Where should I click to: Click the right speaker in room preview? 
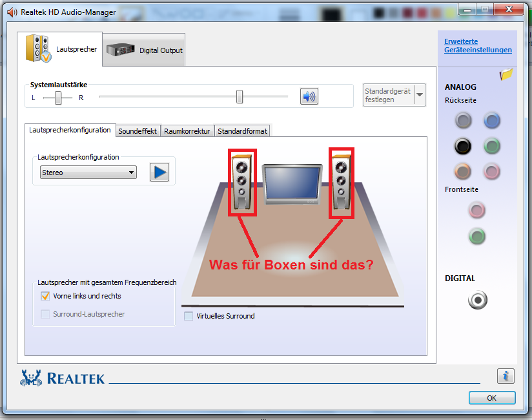pyautogui.click(x=342, y=182)
